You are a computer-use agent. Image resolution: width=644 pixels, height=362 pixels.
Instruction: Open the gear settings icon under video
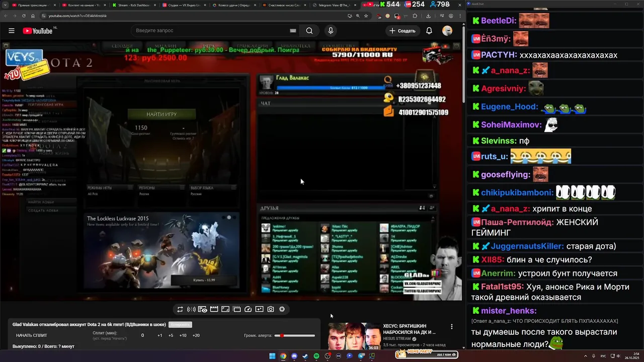pyautogui.click(x=282, y=309)
